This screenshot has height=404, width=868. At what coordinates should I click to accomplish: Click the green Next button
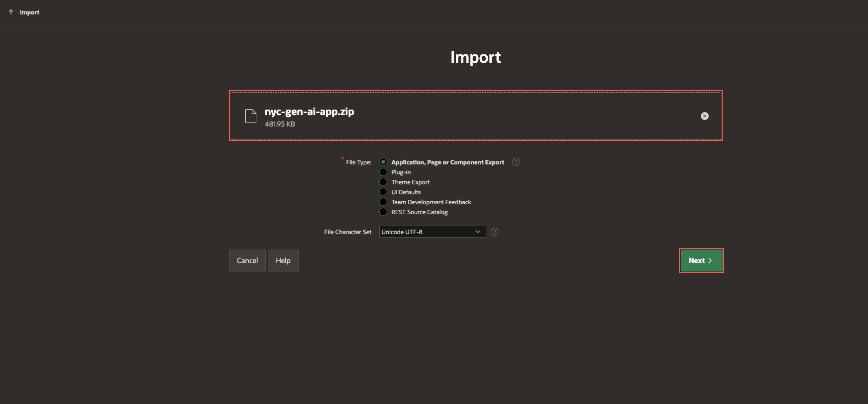point(701,261)
